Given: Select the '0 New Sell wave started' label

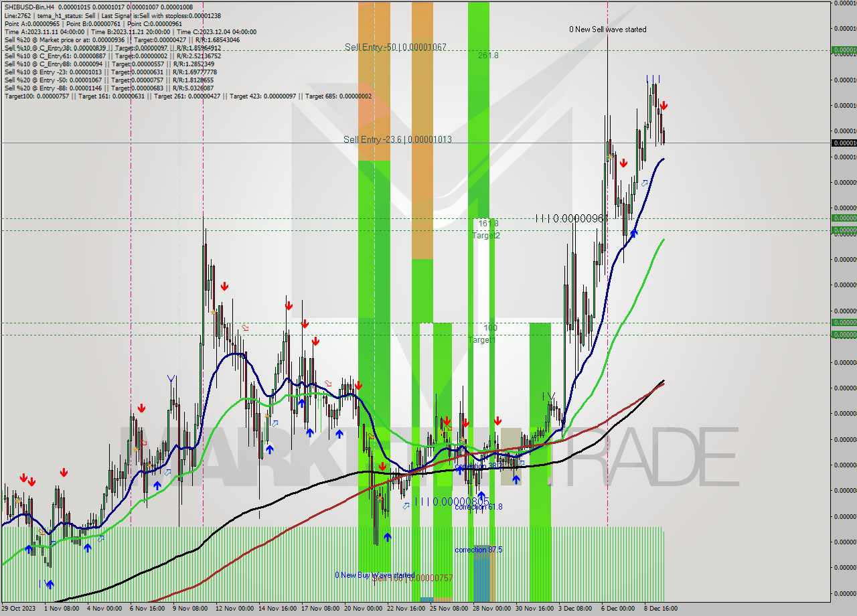Looking at the screenshot, I should point(608,29).
